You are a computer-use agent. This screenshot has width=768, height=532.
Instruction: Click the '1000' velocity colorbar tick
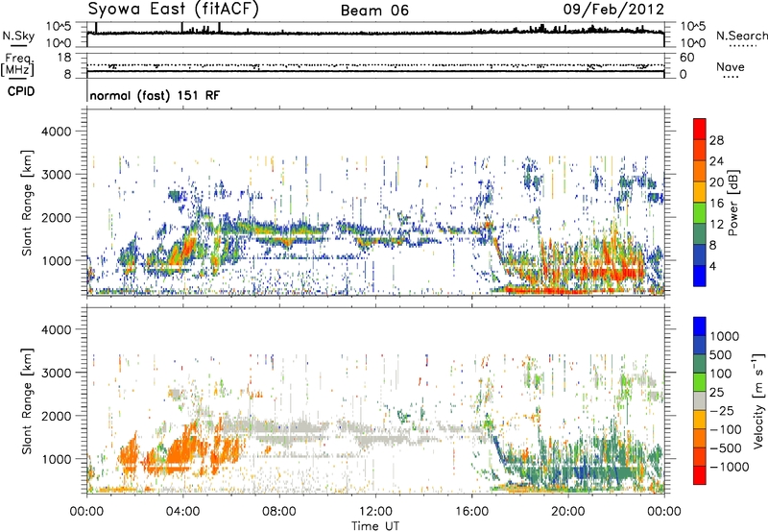pos(725,336)
